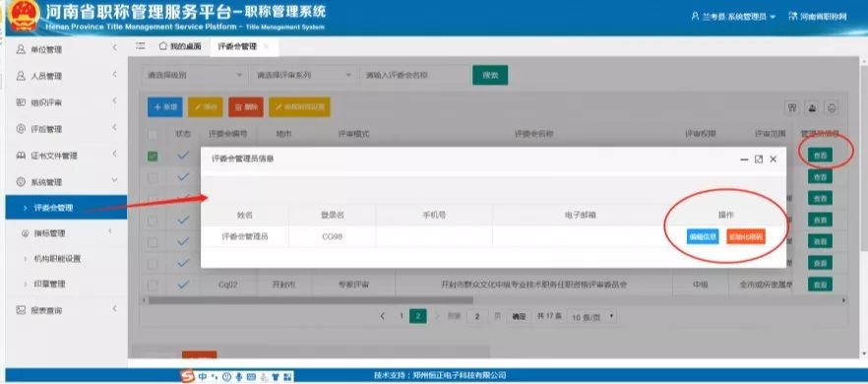Click the 系统管理 gear icon
868x384 pixels.
click(21, 182)
